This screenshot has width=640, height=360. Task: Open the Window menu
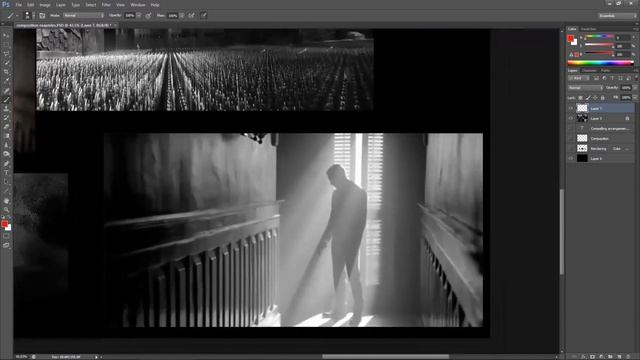pos(138,5)
